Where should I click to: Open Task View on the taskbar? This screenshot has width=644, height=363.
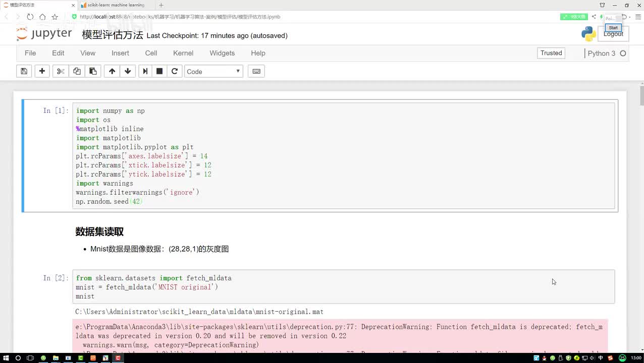pyautogui.click(x=30, y=358)
